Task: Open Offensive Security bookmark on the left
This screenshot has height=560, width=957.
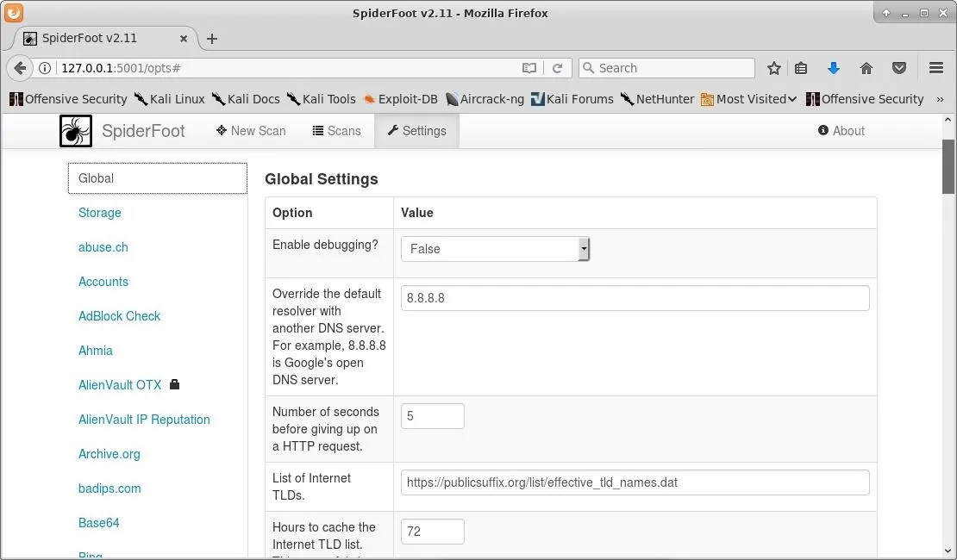Action: click(68, 99)
